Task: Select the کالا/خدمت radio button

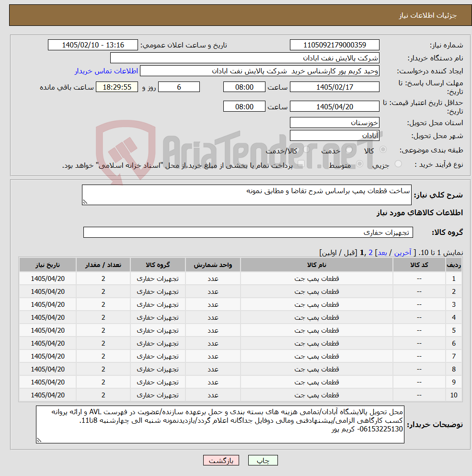Action: (307, 150)
